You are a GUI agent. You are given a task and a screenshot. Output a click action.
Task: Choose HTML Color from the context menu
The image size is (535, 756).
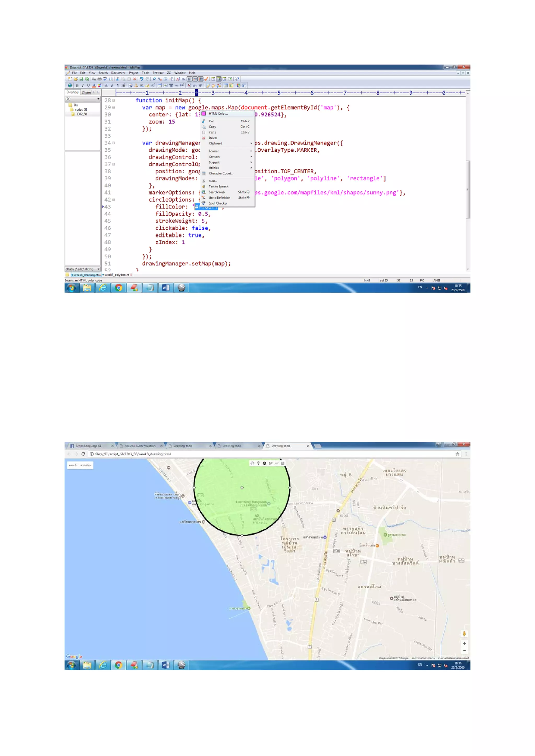(x=218, y=114)
